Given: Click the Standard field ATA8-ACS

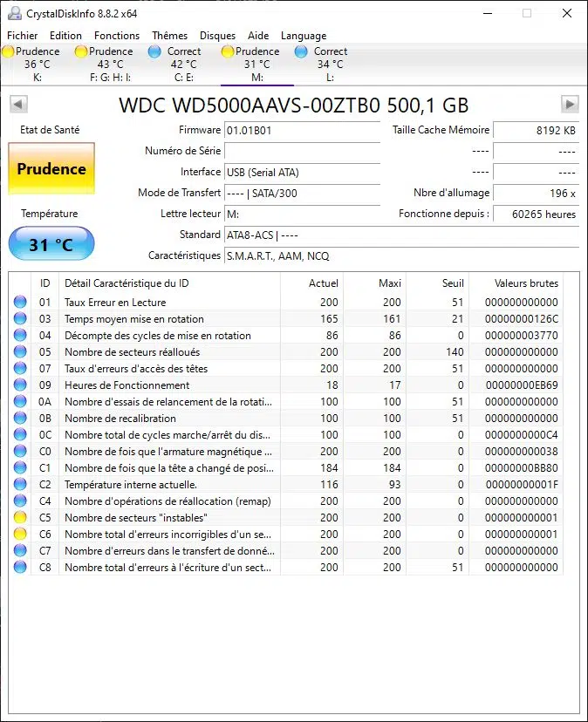Looking at the screenshot, I should (x=401, y=235).
